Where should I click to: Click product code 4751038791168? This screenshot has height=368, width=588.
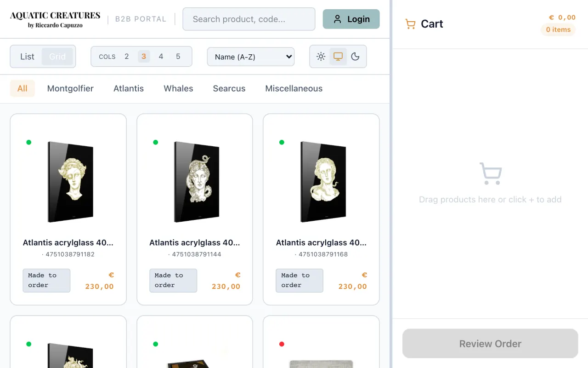click(x=323, y=254)
